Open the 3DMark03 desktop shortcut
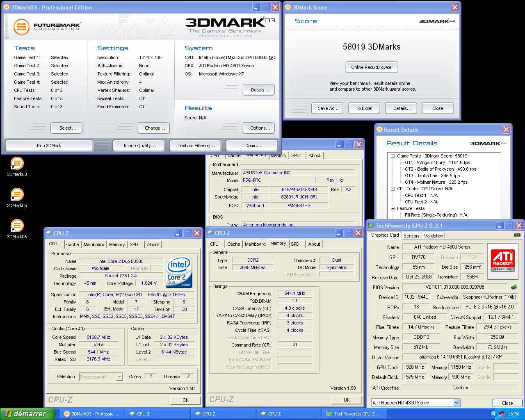 point(17,167)
